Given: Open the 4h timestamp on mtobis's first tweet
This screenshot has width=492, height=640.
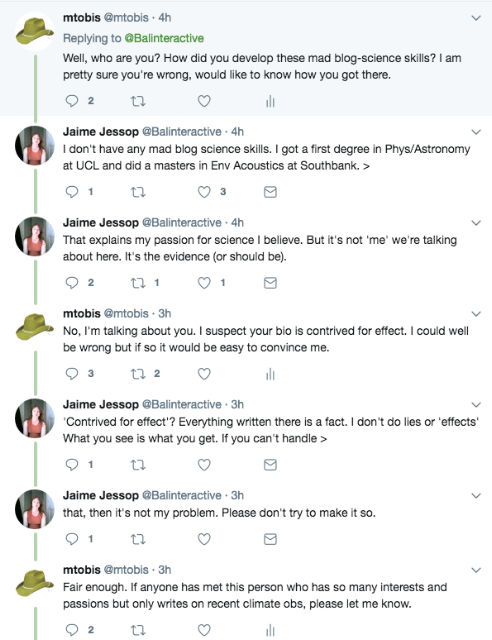Looking at the screenshot, I should tap(165, 18).
